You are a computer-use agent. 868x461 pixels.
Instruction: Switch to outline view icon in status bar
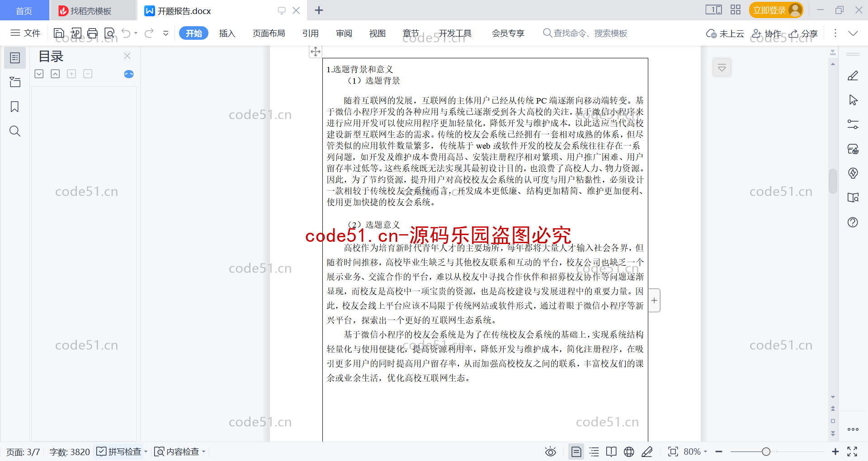(x=594, y=452)
